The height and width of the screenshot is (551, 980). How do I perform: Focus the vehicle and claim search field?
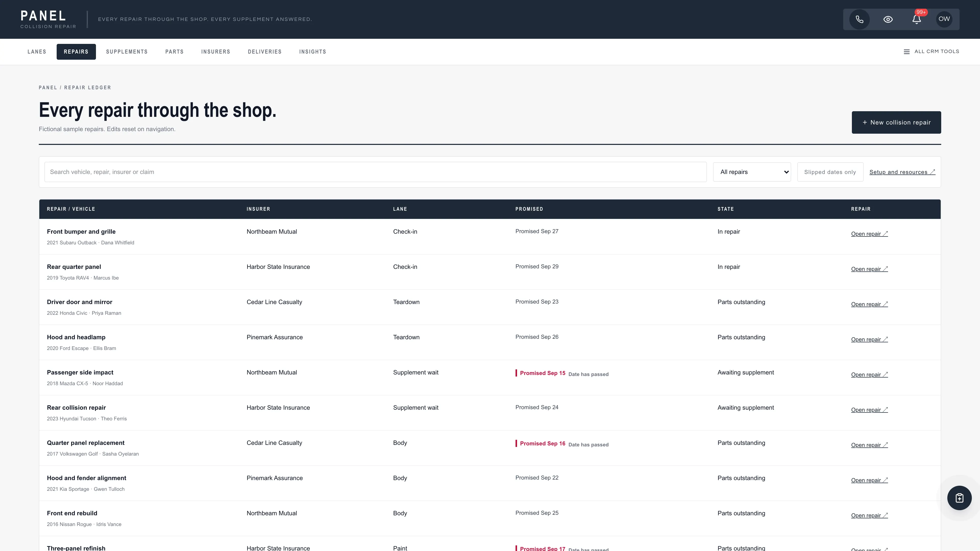375,172
